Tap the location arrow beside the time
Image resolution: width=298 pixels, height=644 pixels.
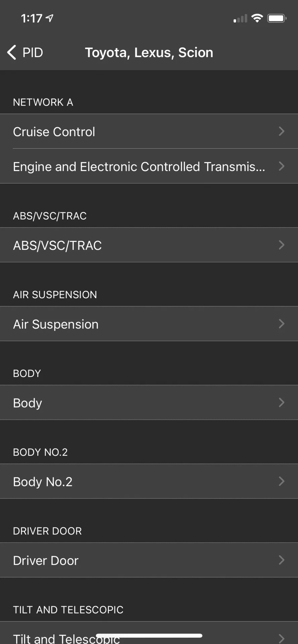pos(50,18)
